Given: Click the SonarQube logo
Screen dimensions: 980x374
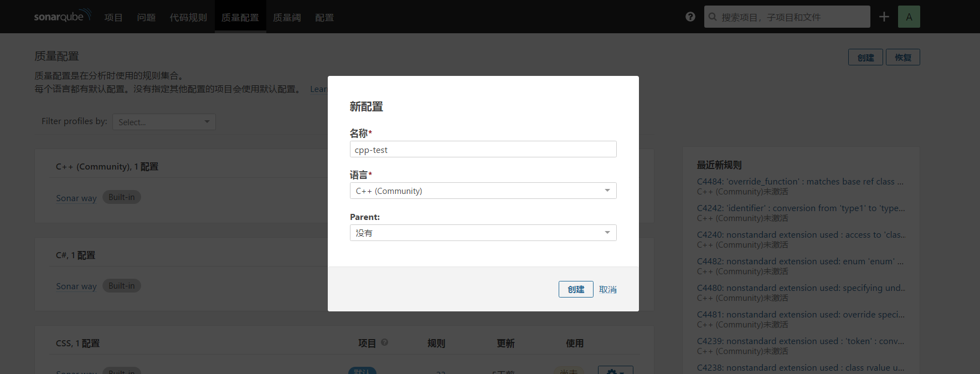Looking at the screenshot, I should pyautogui.click(x=62, y=16).
